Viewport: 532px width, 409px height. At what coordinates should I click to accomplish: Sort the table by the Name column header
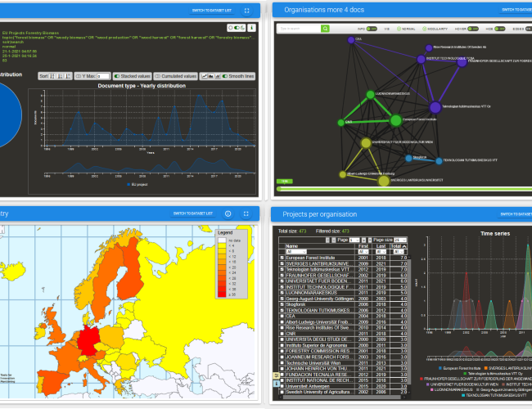pyautogui.click(x=292, y=246)
